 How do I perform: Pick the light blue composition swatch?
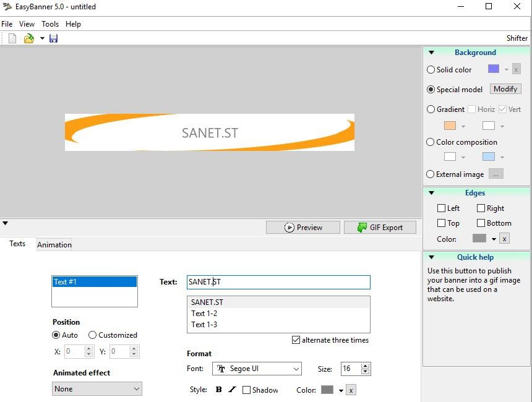[489, 156]
